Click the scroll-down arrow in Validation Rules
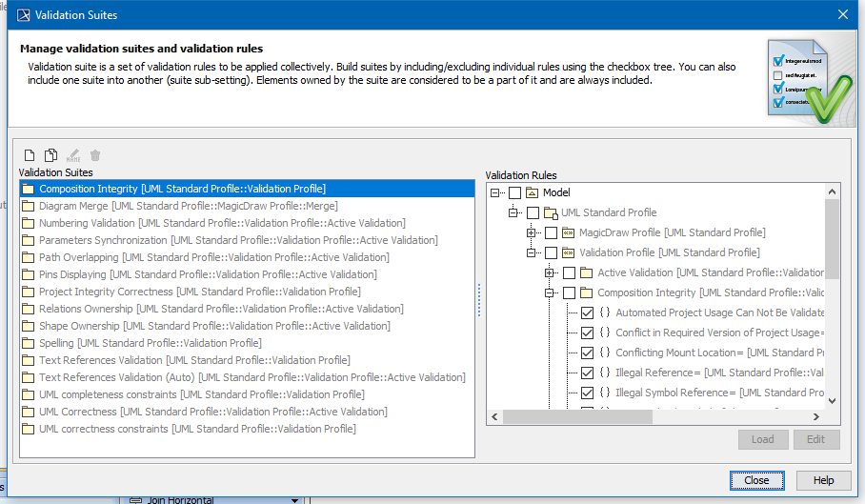The width and height of the screenshot is (865, 504). pyautogui.click(x=833, y=401)
